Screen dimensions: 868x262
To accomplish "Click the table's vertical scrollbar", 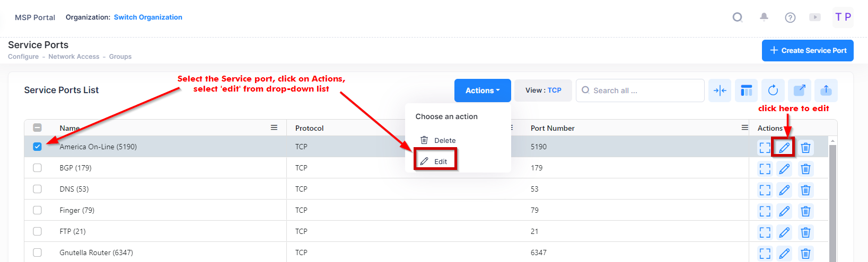I will tap(832, 201).
